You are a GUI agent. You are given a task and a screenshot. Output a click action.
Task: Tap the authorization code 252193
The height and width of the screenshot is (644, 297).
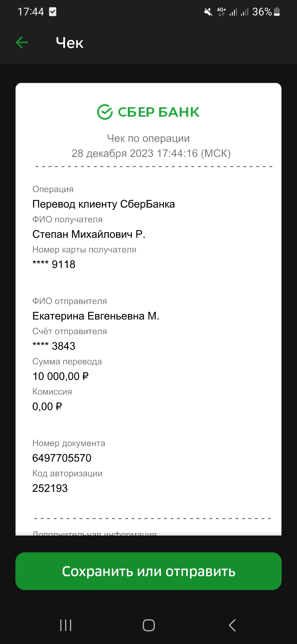pos(50,488)
